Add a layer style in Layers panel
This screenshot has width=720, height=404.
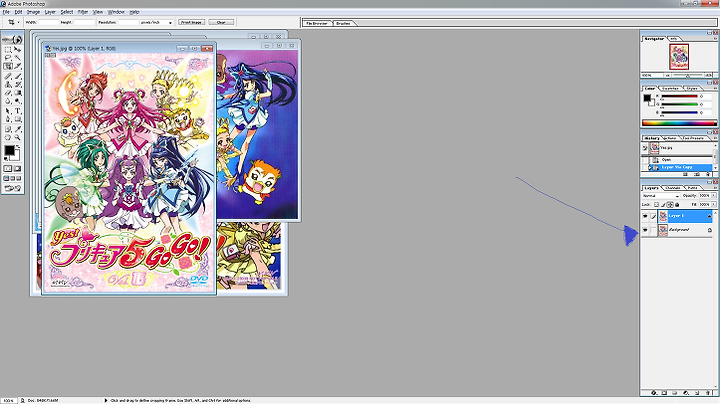(654, 393)
